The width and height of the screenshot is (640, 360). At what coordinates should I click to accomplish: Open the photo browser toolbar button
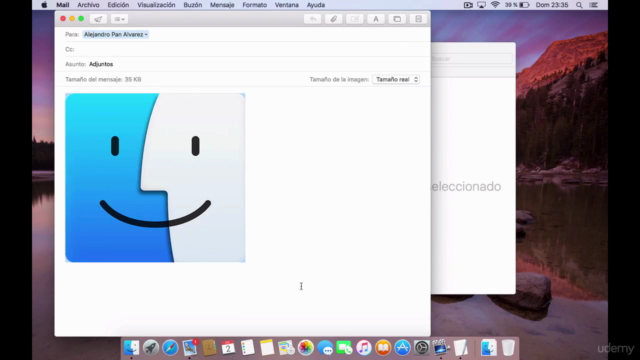(397, 19)
